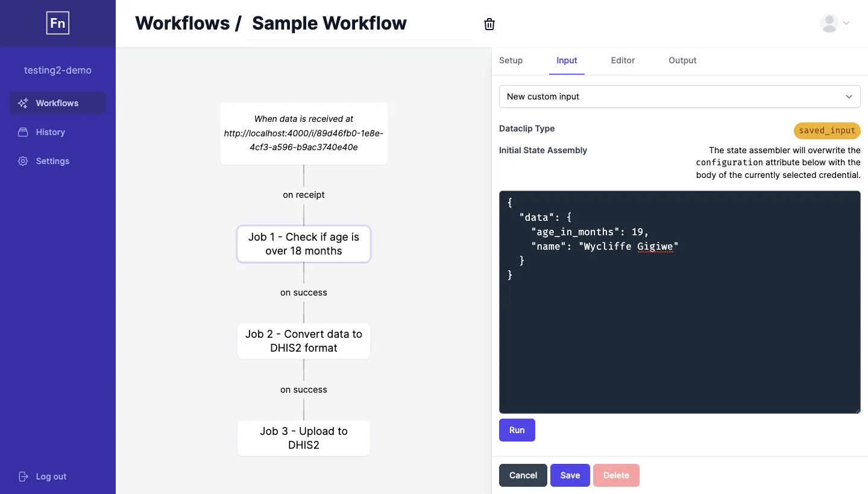This screenshot has width=868, height=494.
Task: Delete workflow using the trash icon
Action: click(x=489, y=24)
